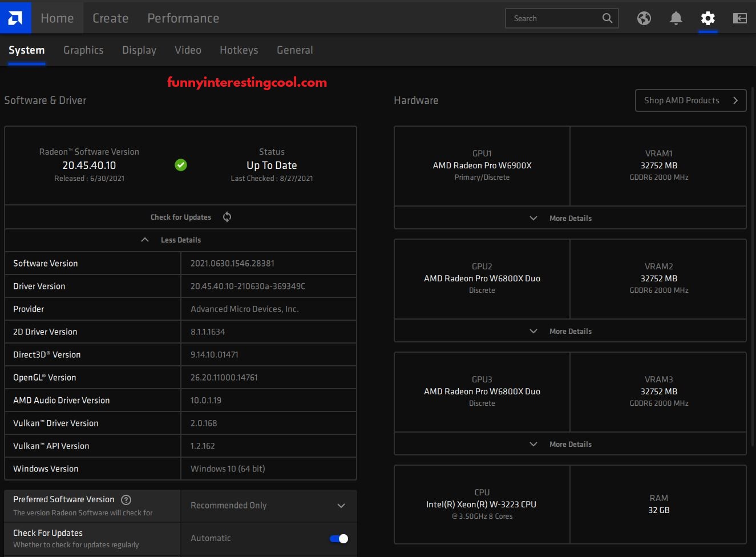Click Direct3D Version value 9.14.10.01471
The image size is (756, 557).
[215, 354]
